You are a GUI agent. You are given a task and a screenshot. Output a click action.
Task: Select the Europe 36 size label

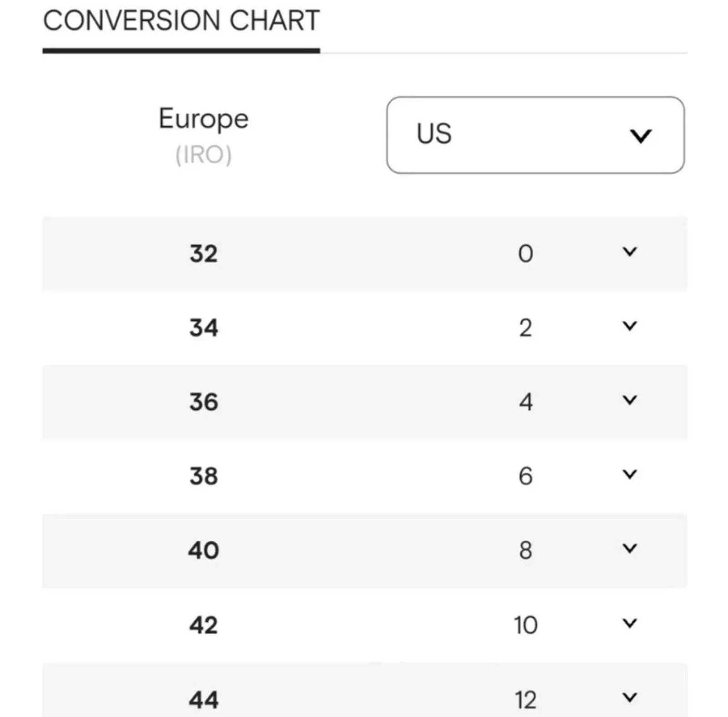coord(204,402)
